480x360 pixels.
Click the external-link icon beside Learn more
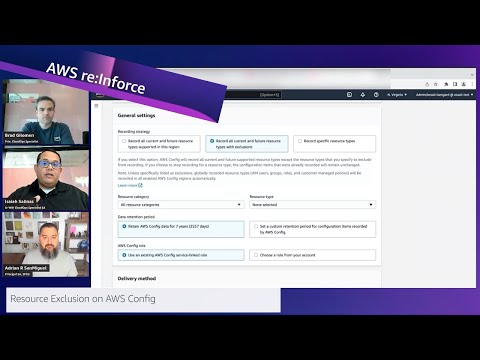click(140, 185)
